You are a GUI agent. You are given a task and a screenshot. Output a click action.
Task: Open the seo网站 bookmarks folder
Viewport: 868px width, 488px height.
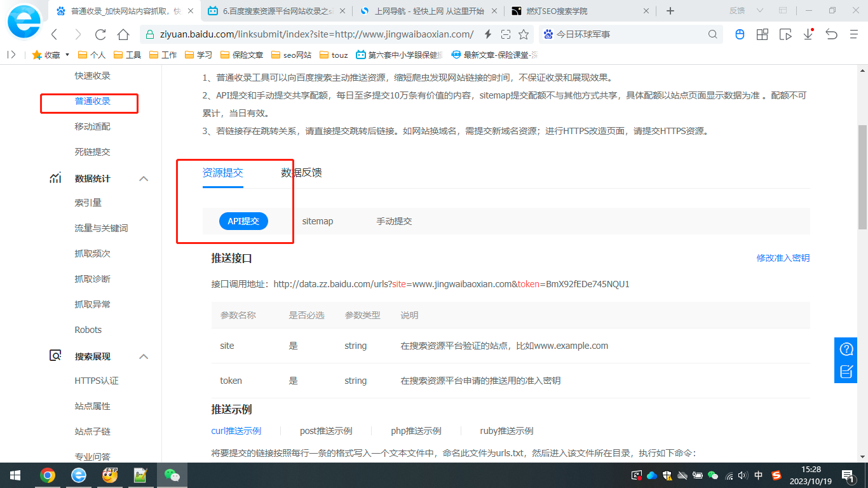(291, 55)
